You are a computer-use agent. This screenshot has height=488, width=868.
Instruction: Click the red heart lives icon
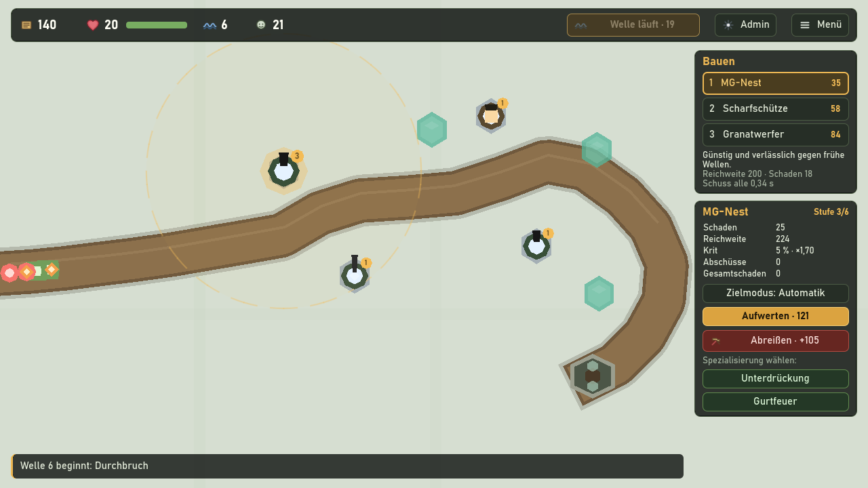pyautogui.click(x=93, y=25)
